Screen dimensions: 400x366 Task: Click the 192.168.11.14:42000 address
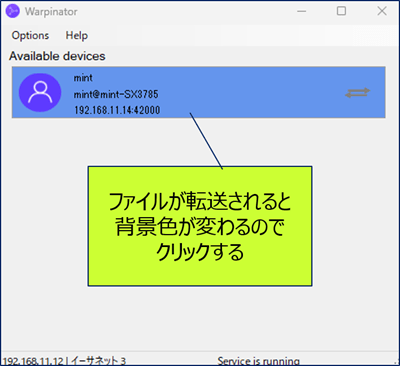click(117, 110)
